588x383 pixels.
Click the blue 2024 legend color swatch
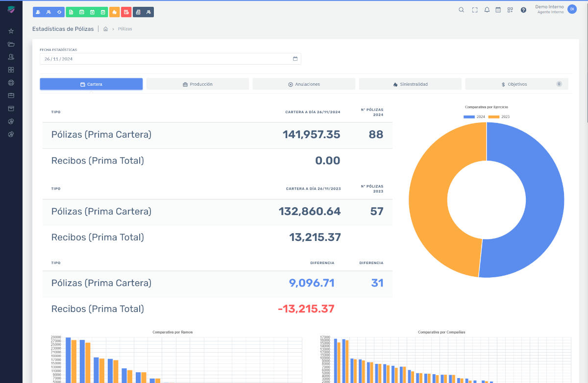[469, 117]
